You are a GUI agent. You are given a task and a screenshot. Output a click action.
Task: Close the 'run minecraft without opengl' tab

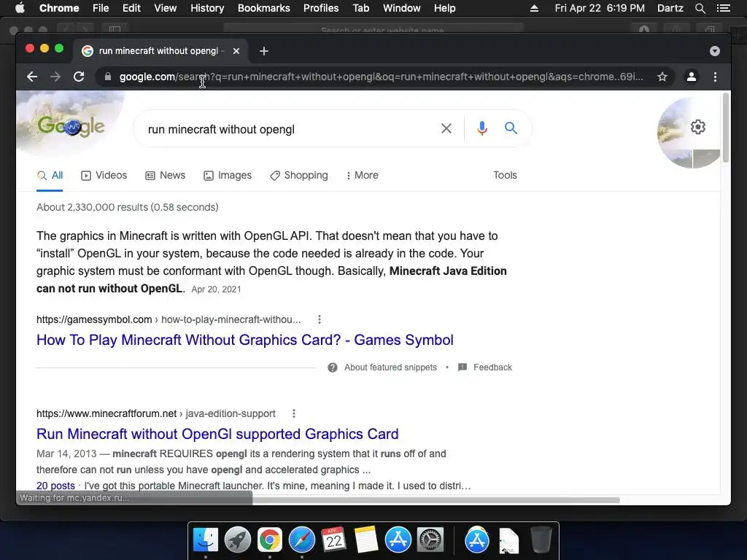coord(236,51)
